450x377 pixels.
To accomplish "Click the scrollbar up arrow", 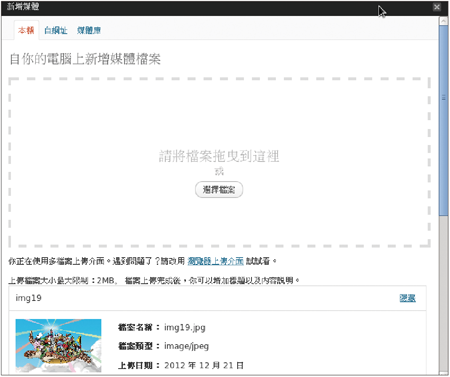I will pyautogui.click(x=443, y=21).
